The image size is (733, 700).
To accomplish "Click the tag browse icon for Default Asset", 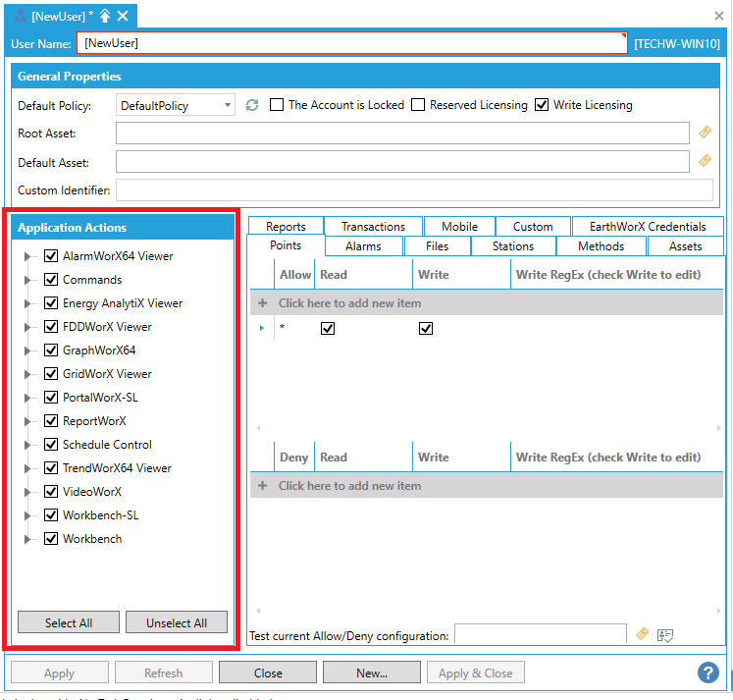I will click(705, 161).
